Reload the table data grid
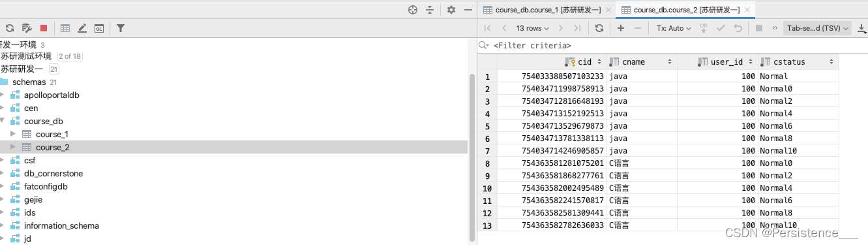Viewport: 868px width, 245px height. click(x=599, y=28)
